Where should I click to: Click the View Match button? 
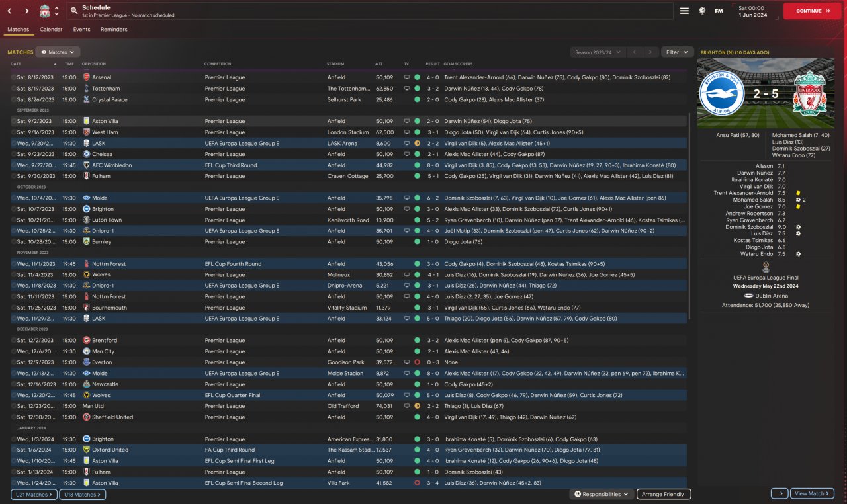(813, 493)
